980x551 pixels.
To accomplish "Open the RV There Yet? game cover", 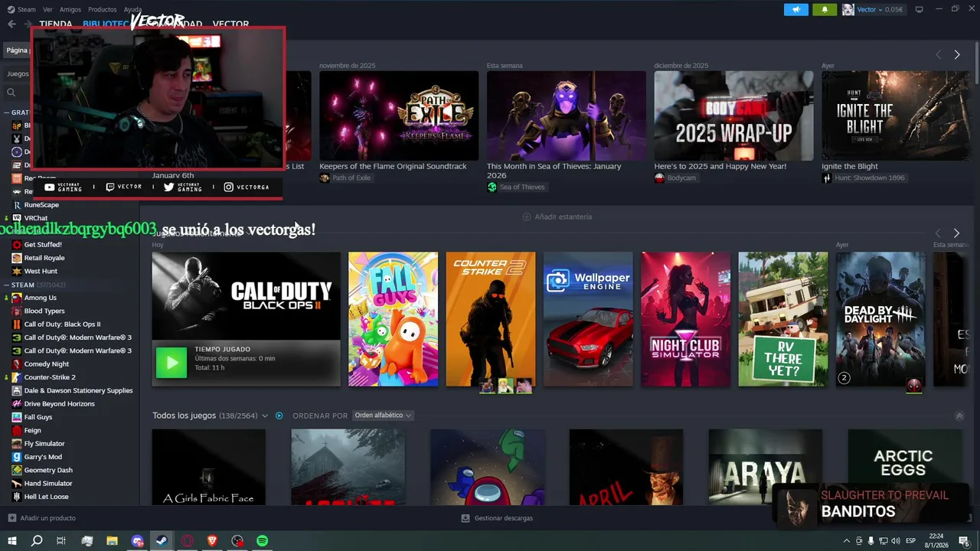I will pos(782,319).
